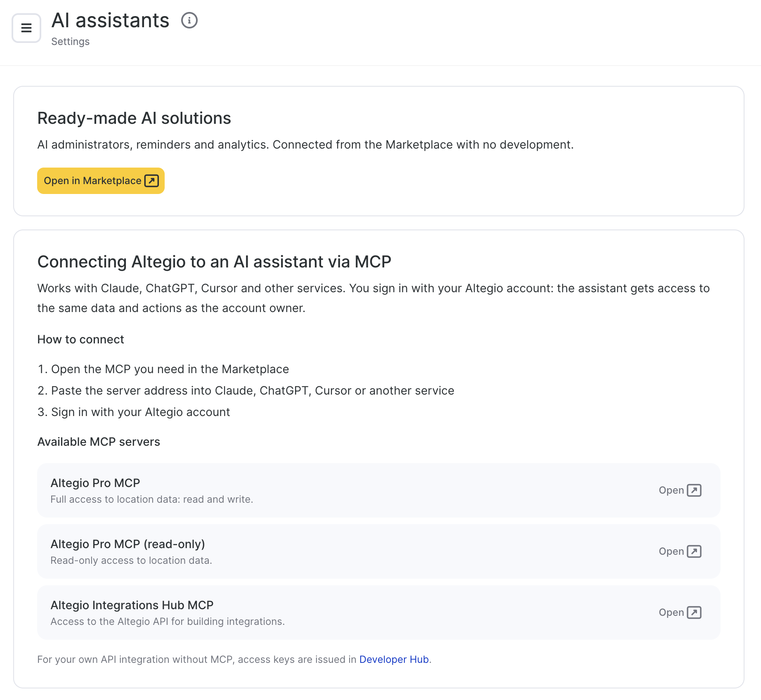Click Read-only access to location data description

click(131, 560)
